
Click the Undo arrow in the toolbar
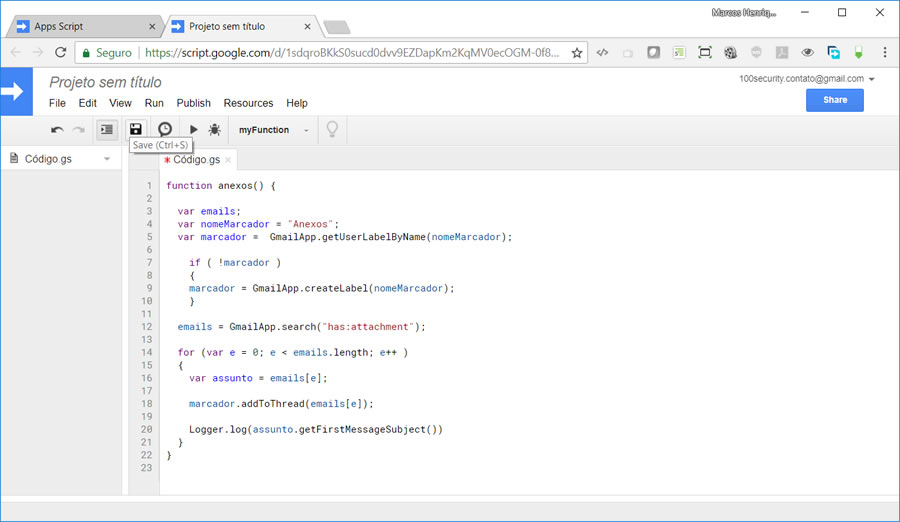coord(57,130)
